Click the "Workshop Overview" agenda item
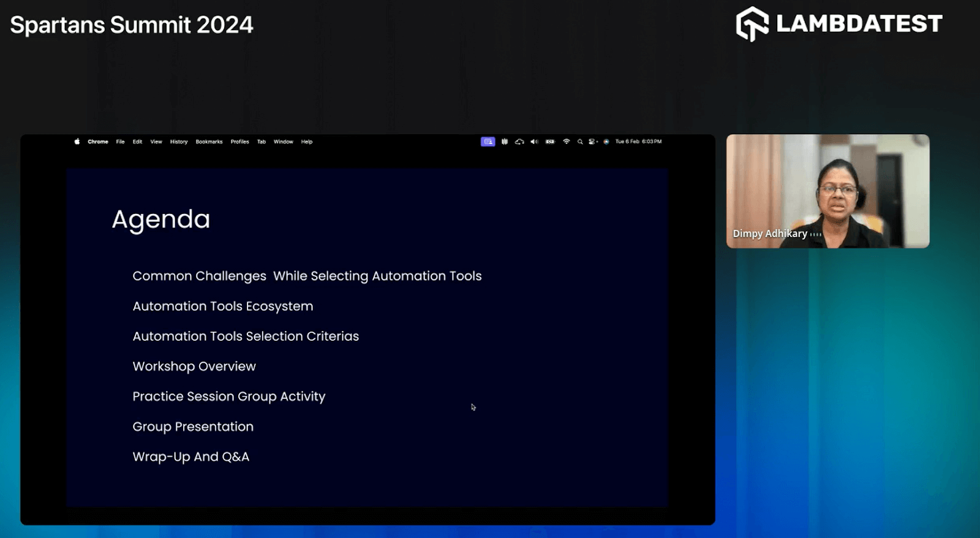 194,366
